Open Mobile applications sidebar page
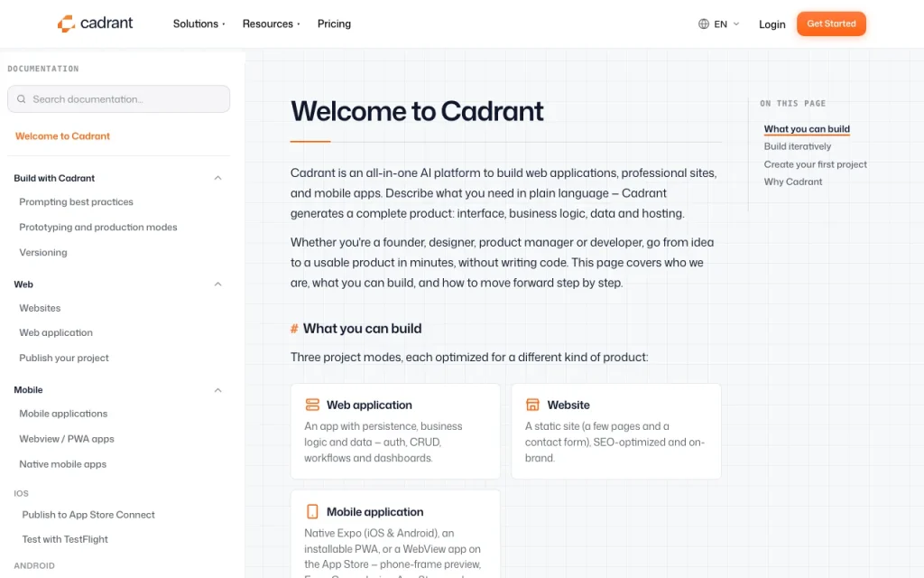Image resolution: width=924 pixels, height=578 pixels. tap(63, 414)
